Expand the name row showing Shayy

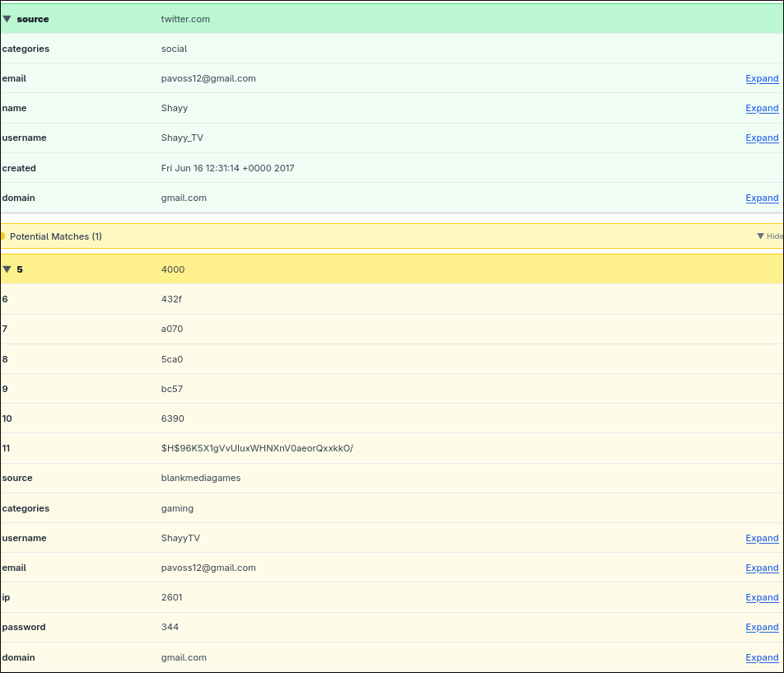tap(762, 109)
